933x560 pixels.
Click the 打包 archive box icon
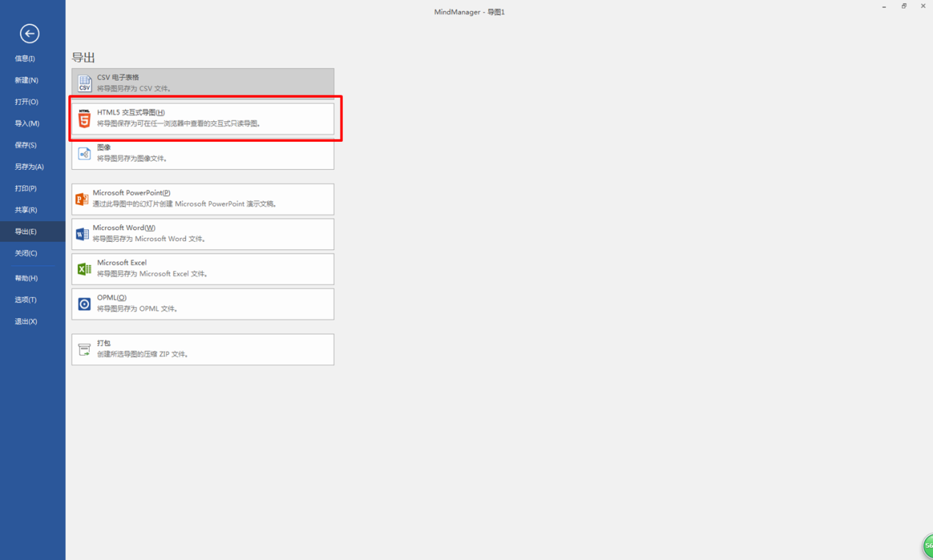[x=85, y=349]
